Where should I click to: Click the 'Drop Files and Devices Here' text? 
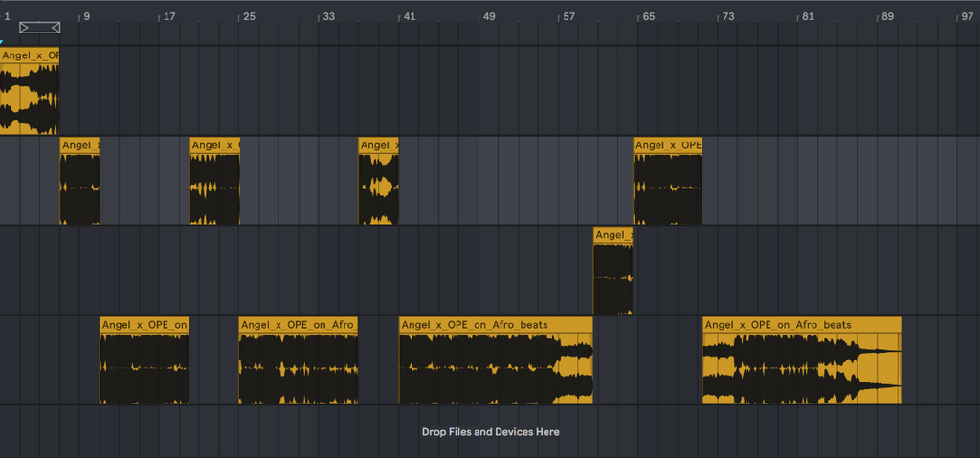pyautogui.click(x=491, y=432)
